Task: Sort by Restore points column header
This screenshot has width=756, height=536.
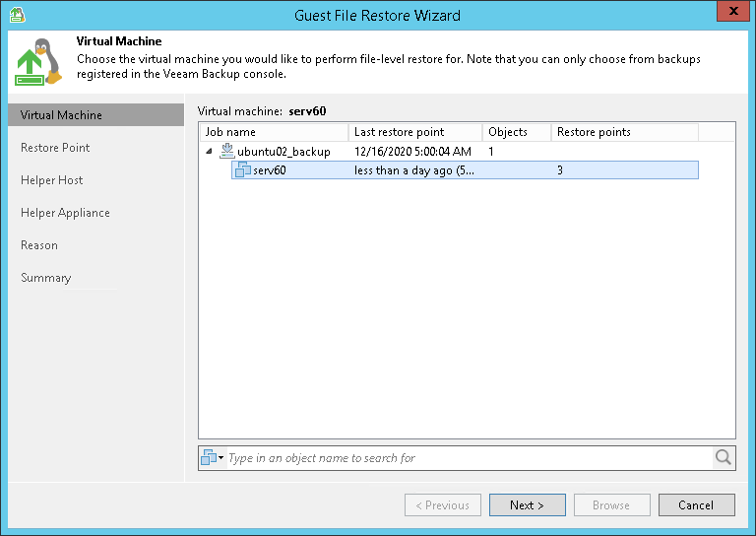Action: tap(625, 132)
